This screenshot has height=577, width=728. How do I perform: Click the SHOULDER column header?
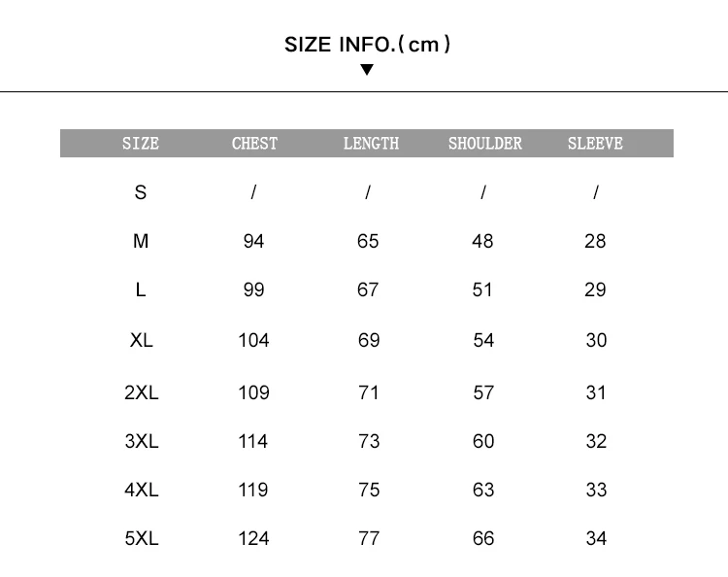484,144
